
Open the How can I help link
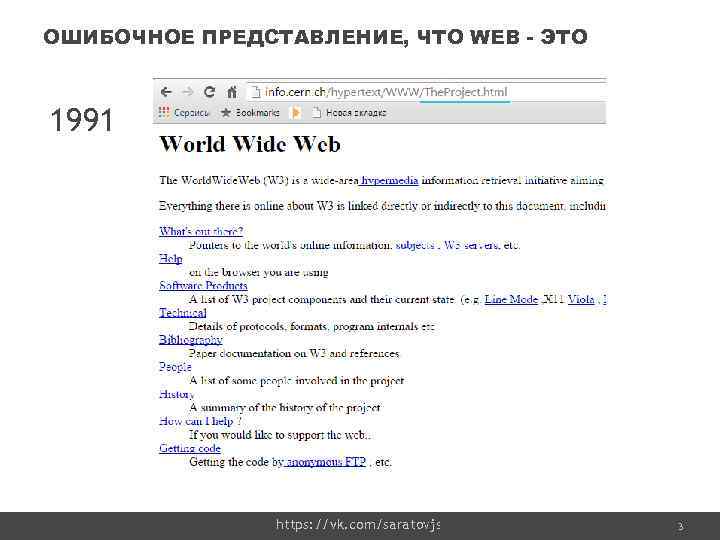(200, 421)
